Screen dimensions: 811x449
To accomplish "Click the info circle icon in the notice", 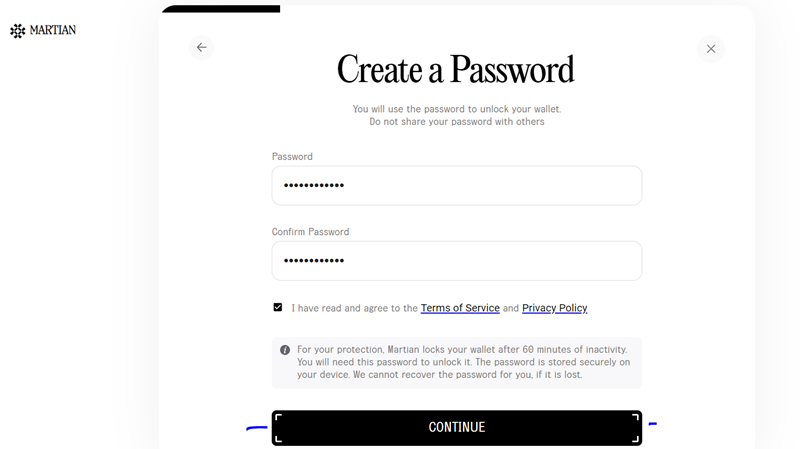I will [285, 350].
